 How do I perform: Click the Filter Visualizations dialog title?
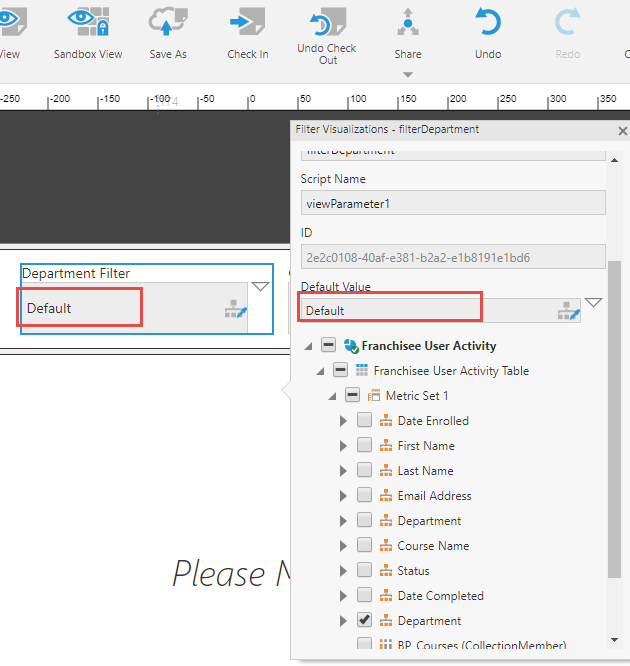pos(387,129)
